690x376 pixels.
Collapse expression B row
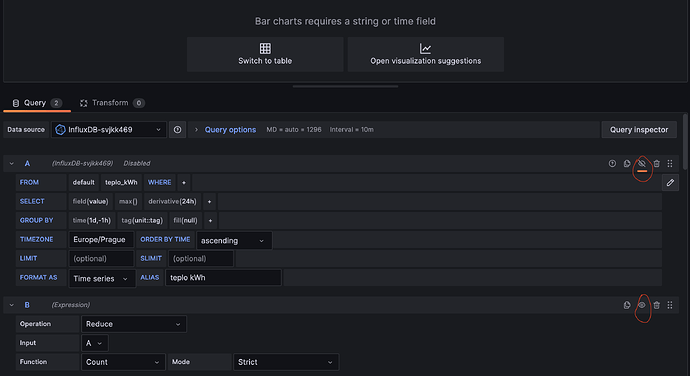coord(11,305)
